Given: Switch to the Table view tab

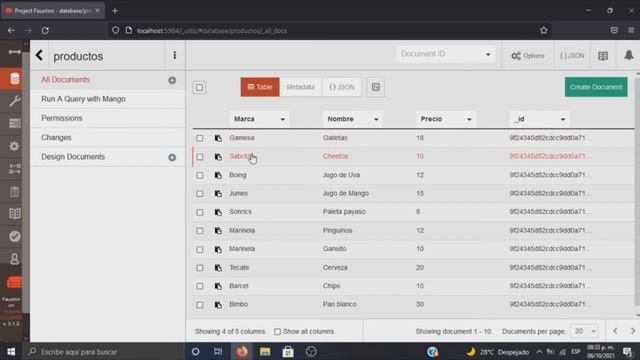Looking at the screenshot, I should (260, 87).
